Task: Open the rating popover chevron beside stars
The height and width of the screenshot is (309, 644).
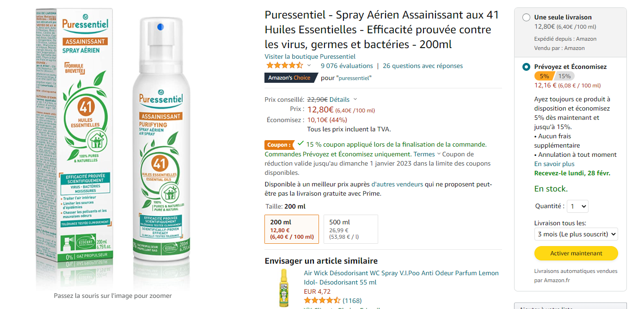Action: click(309, 66)
